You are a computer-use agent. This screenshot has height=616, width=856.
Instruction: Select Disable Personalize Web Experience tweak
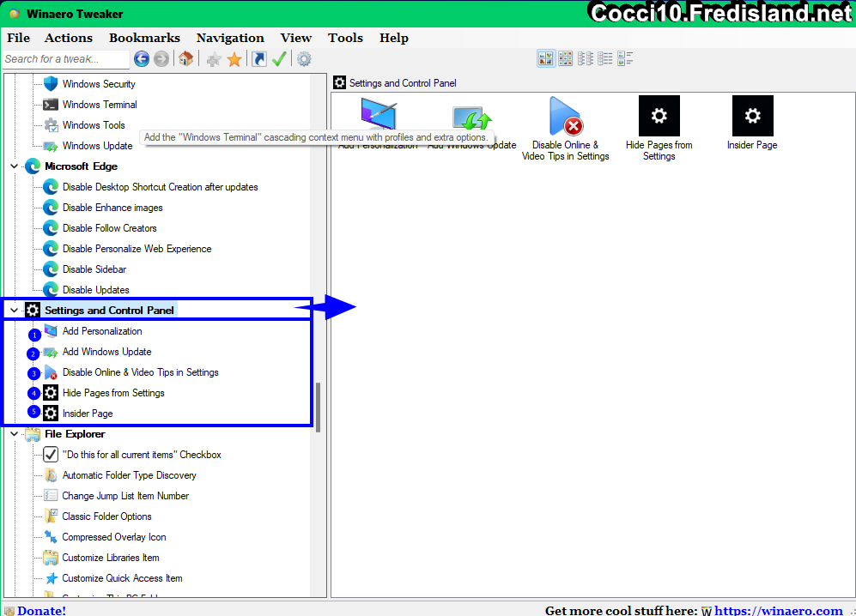[x=137, y=249]
